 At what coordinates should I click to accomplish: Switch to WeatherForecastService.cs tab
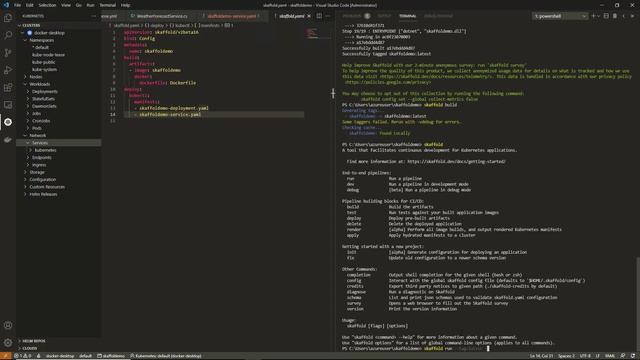pyautogui.click(x=162, y=16)
